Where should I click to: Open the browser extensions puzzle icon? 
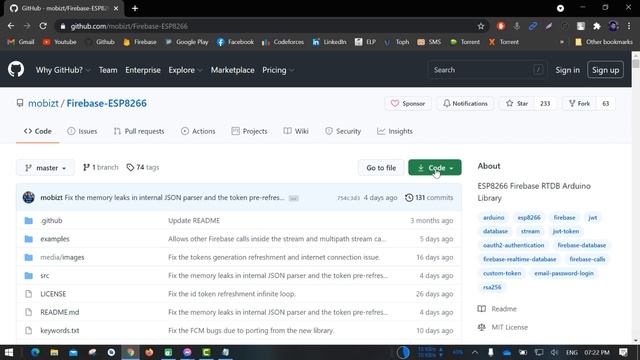coord(597,26)
